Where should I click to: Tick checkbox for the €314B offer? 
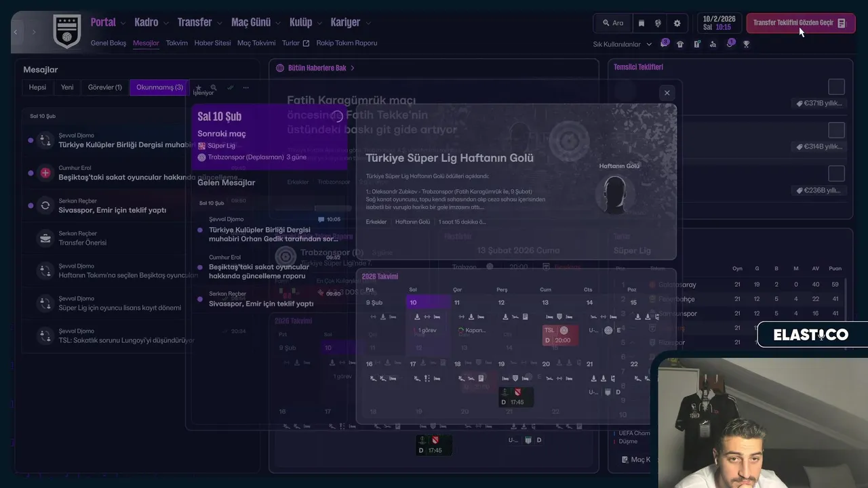836,130
